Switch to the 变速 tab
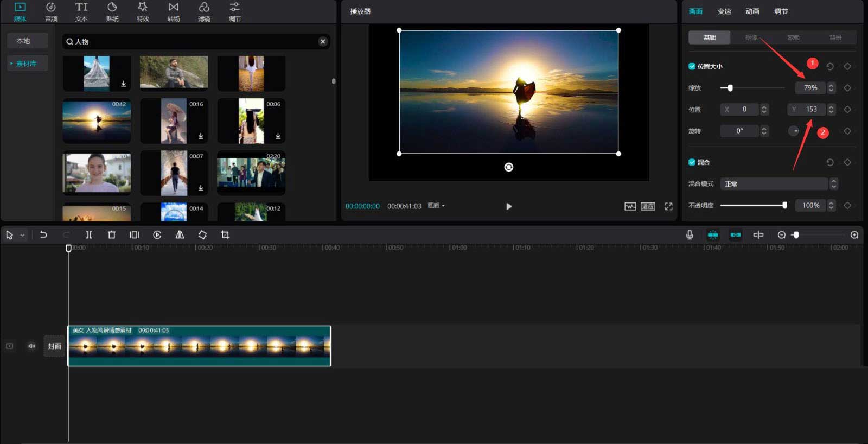 724,11
